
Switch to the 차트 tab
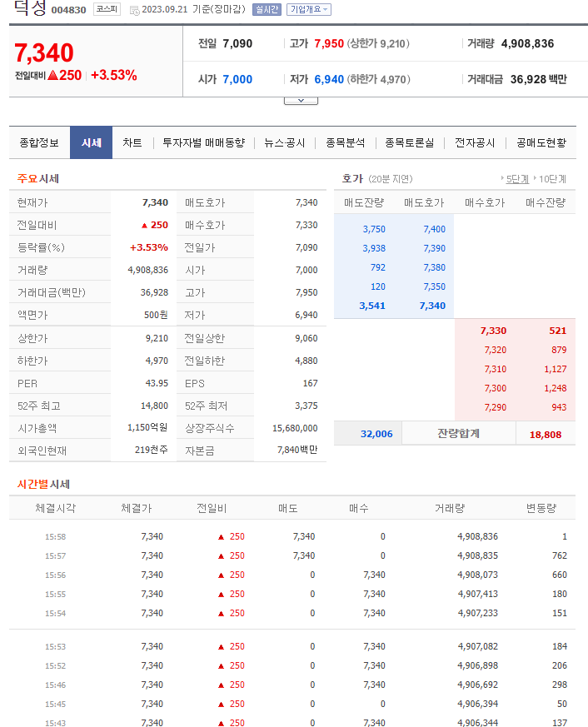pos(132,142)
